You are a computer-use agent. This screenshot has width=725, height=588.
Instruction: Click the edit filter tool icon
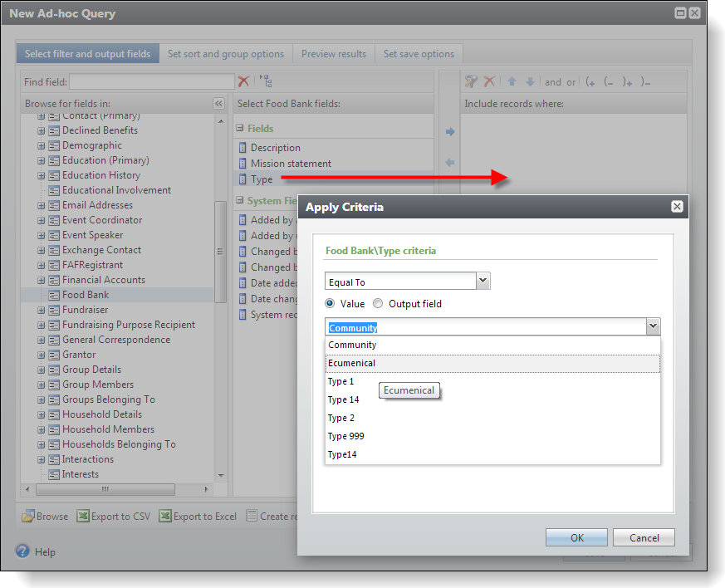point(471,82)
